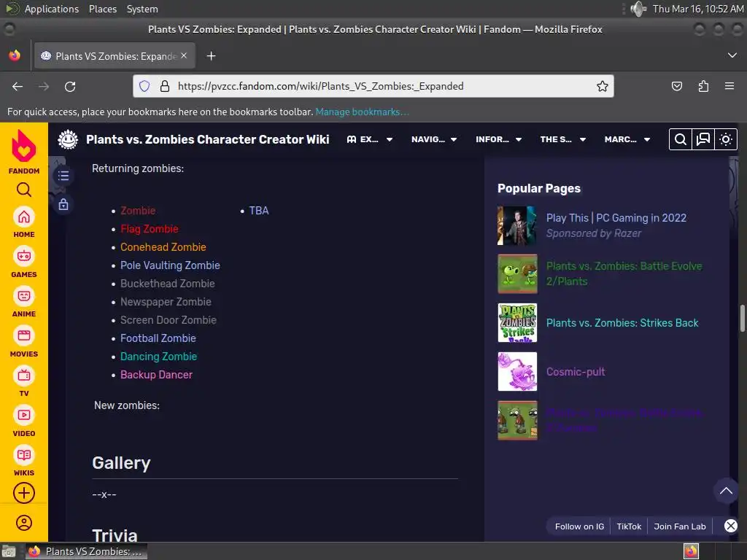
Task: Bookmark this page with the star
Action: coord(602,86)
